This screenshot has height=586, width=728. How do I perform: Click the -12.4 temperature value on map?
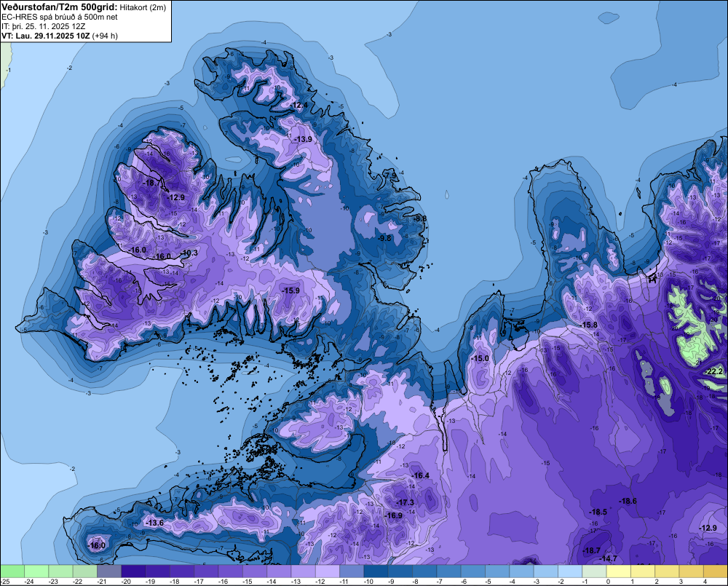click(x=299, y=106)
